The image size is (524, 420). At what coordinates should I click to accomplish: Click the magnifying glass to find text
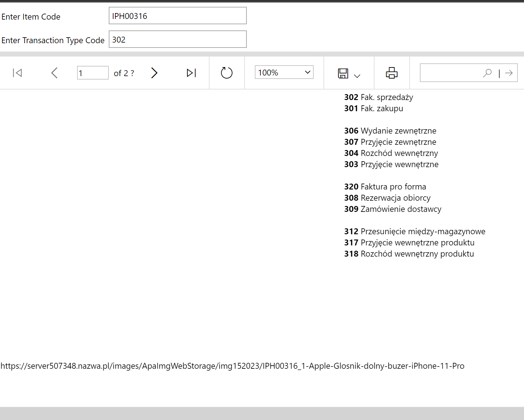pos(487,73)
